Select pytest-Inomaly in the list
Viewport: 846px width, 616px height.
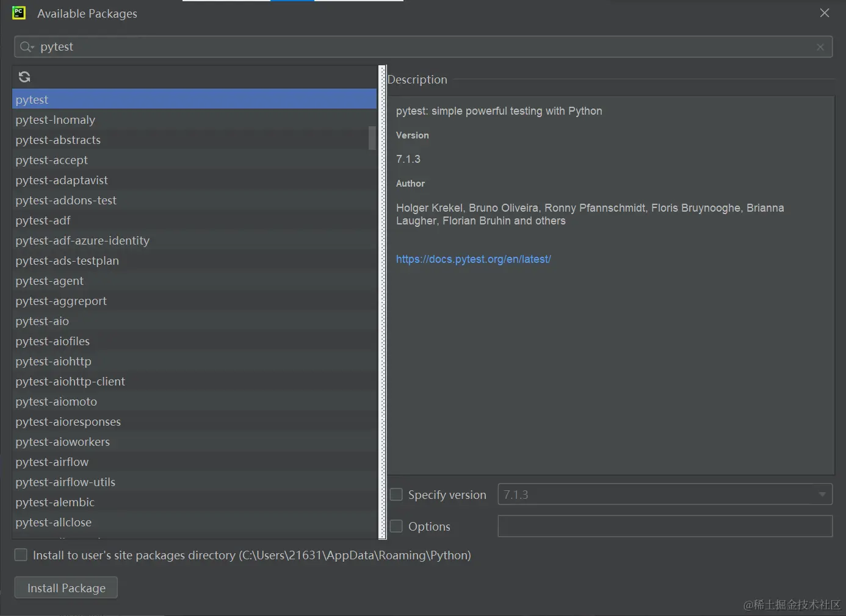pyautogui.click(x=194, y=120)
